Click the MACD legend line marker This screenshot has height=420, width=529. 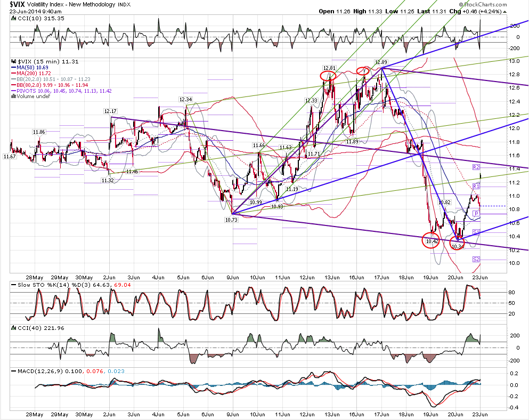13,371
